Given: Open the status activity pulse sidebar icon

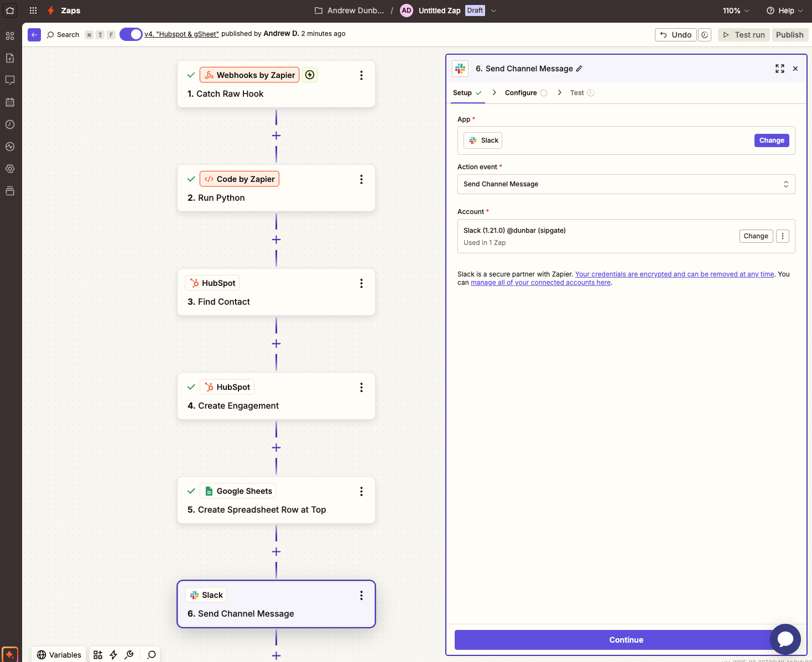Looking at the screenshot, I should [10, 147].
